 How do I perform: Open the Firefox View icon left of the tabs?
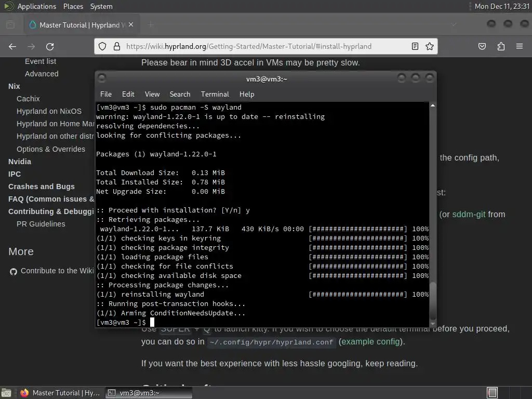click(10, 25)
